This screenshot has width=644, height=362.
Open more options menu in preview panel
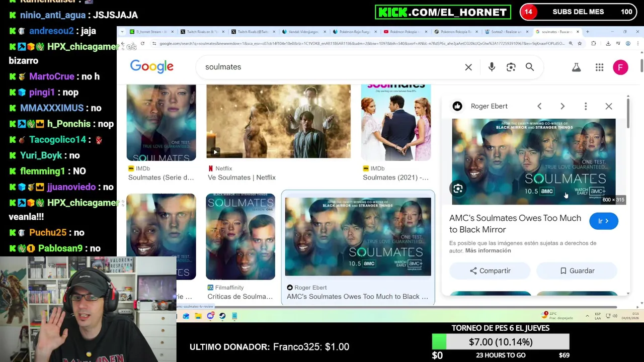tap(586, 106)
